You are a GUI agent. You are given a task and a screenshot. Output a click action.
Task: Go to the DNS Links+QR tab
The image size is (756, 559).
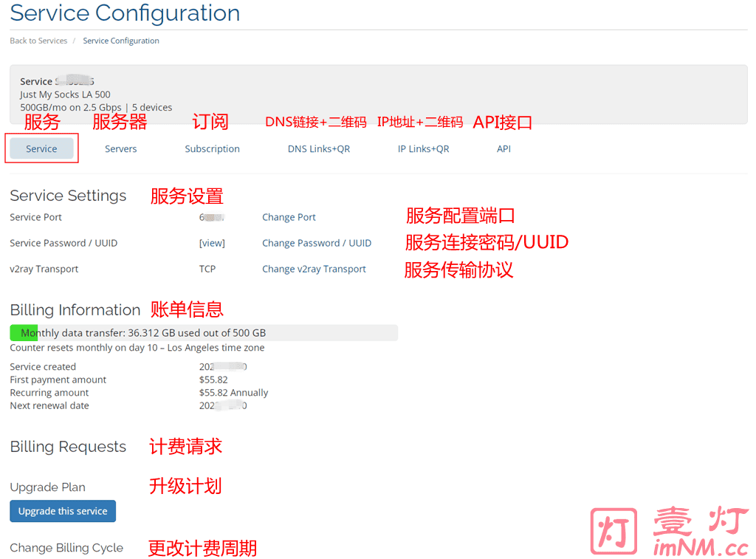[x=319, y=148]
